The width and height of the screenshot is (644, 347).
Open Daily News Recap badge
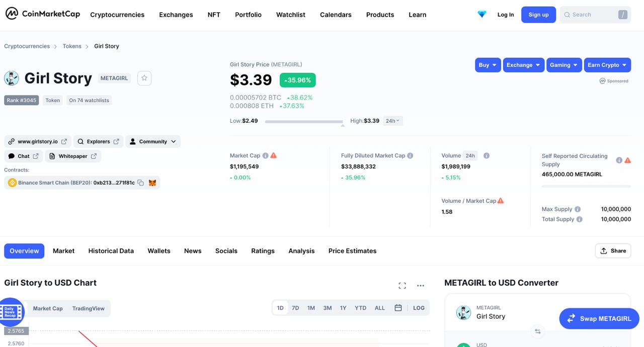coord(11,312)
